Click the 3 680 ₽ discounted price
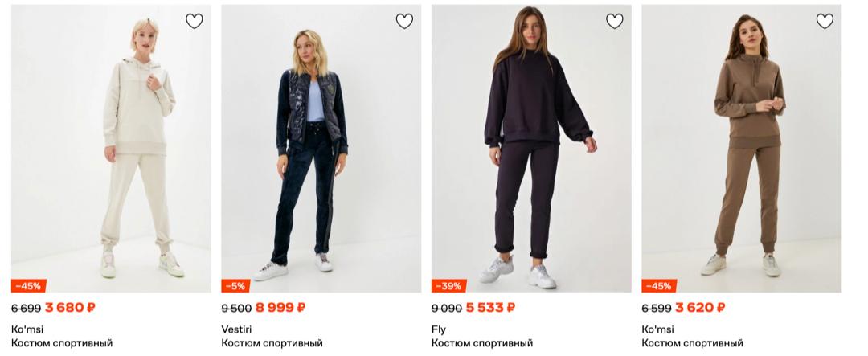 70,307
